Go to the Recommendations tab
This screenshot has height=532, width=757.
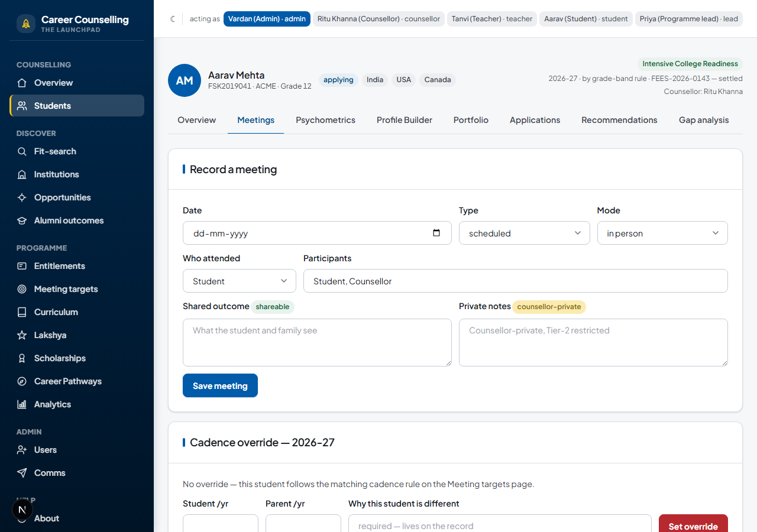point(619,120)
